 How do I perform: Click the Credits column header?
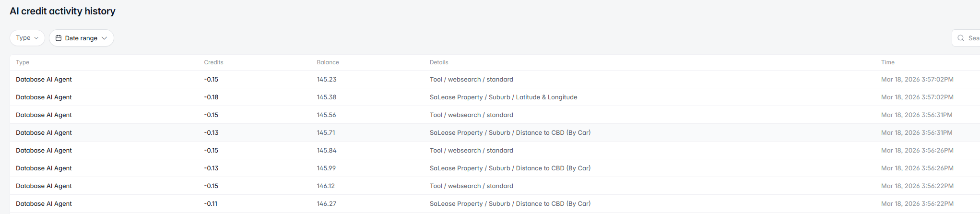click(x=213, y=62)
